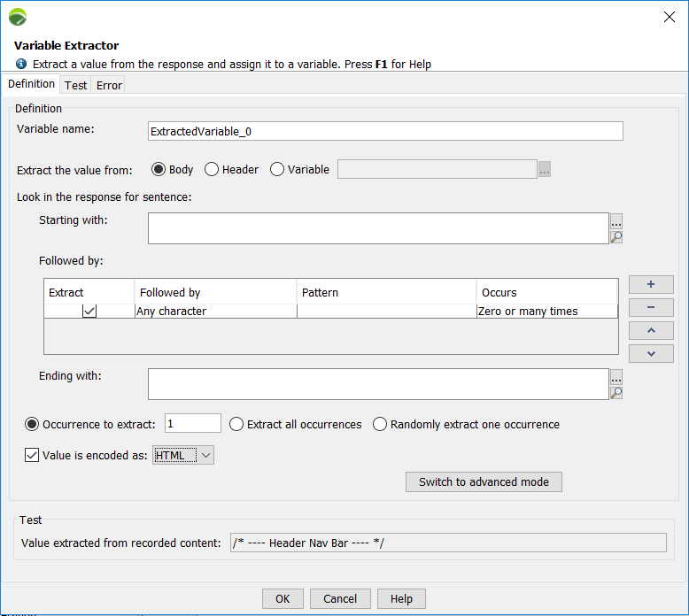Remove the Followed by row with minus button
Image resolution: width=689 pixels, height=616 pixels.
point(651,307)
